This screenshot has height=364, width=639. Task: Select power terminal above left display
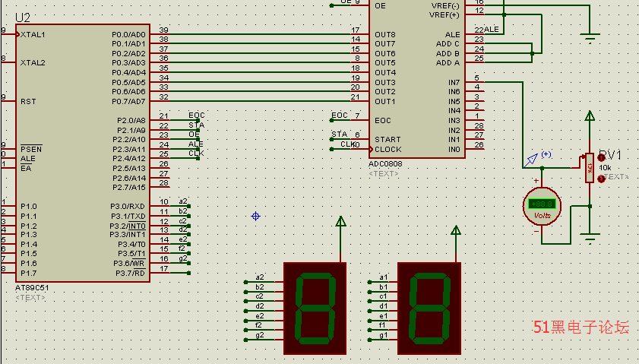point(340,221)
